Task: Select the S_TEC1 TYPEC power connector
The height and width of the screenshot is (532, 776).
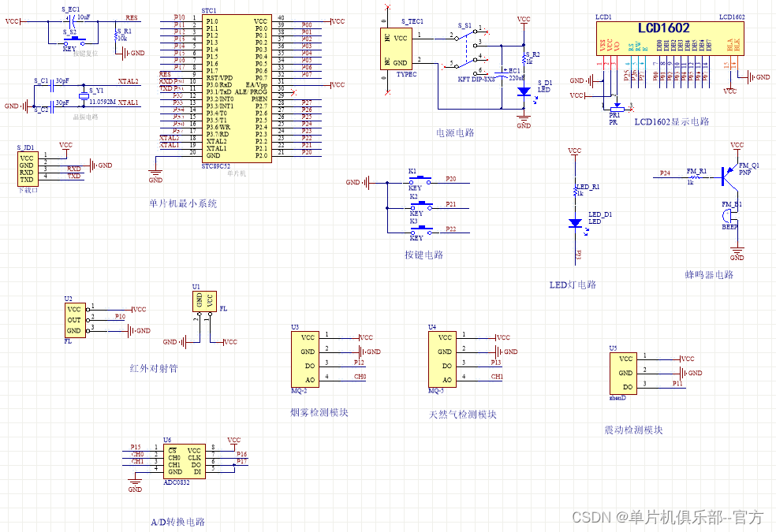Action: 396,49
